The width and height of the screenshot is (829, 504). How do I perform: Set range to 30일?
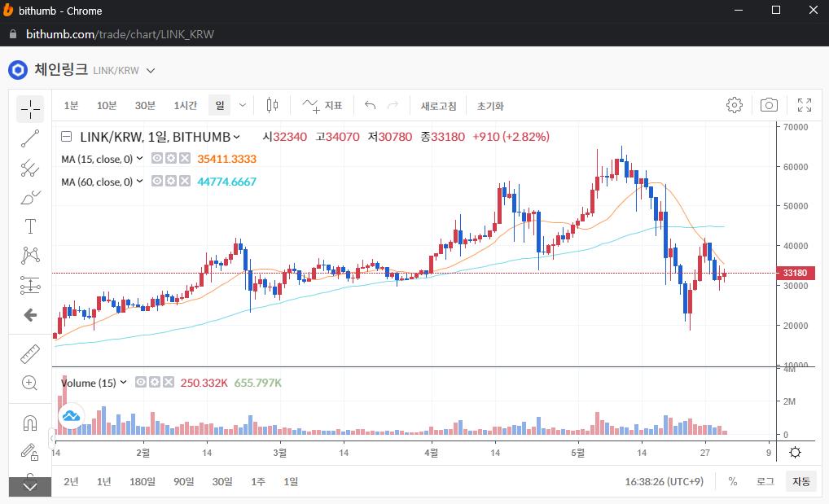click(x=222, y=482)
